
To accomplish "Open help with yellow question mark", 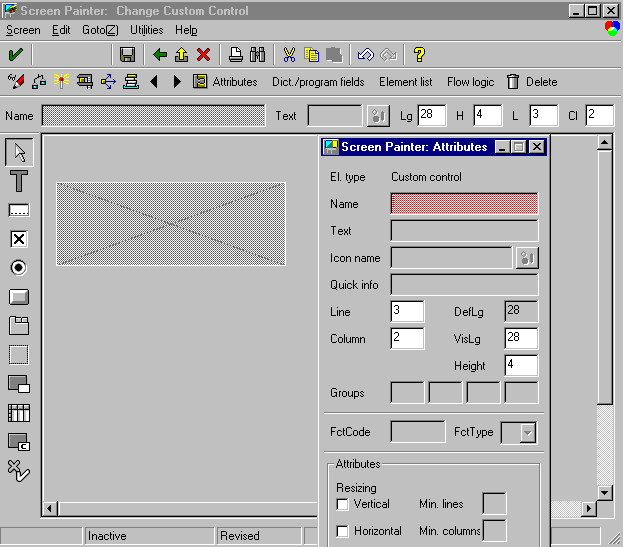I will (419, 54).
